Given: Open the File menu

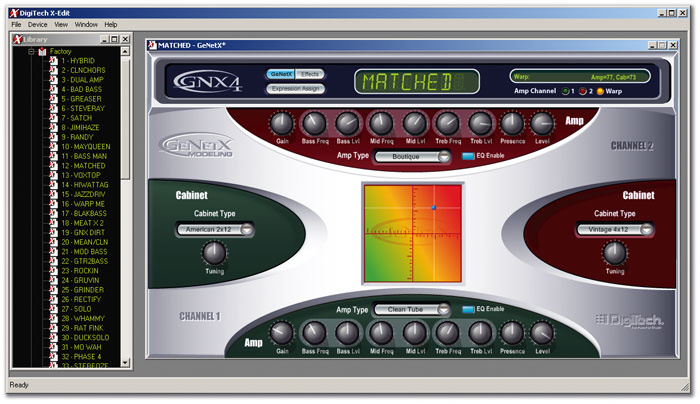Looking at the screenshot, I should coord(16,25).
